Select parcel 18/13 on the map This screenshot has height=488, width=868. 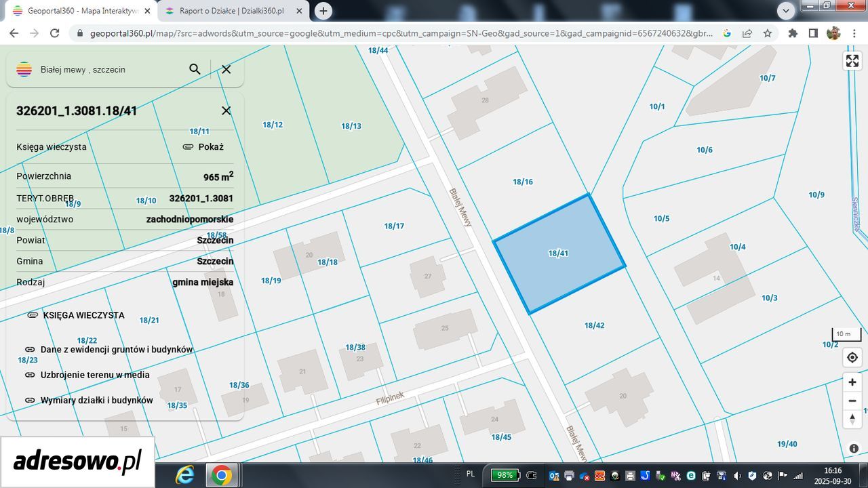(x=351, y=126)
